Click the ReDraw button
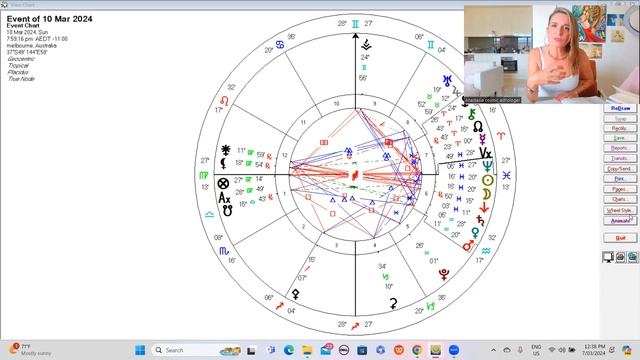The image size is (640, 360). [620, 108]
